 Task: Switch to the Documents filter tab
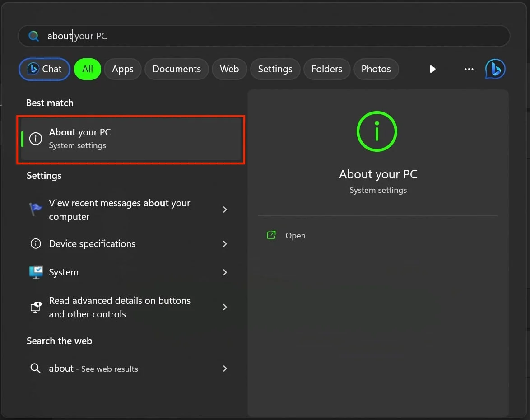tap(177, 69)
